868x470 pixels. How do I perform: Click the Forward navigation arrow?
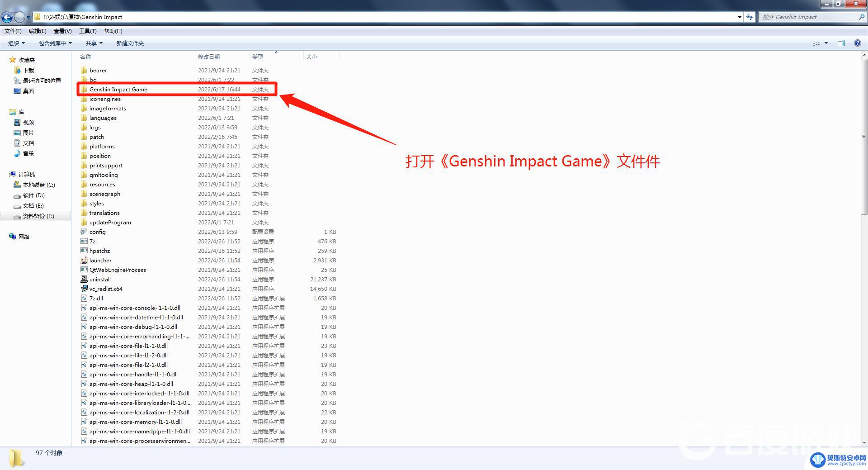[x=19, y=17]
